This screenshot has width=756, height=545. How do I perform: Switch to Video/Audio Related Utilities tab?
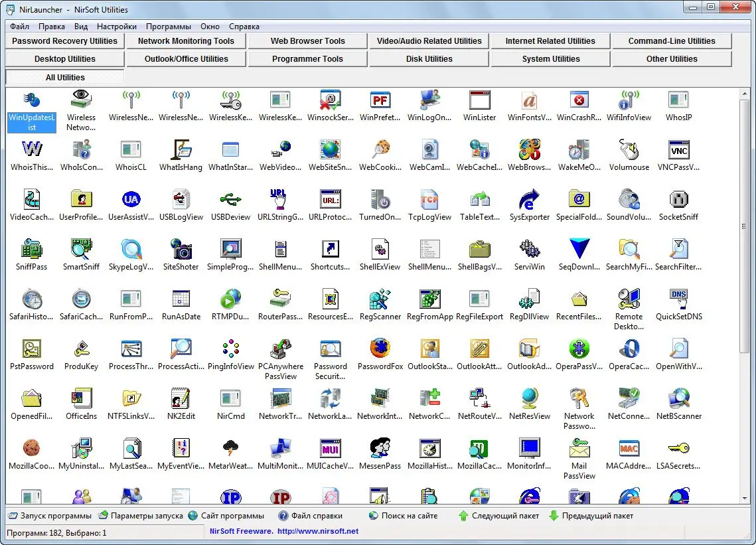(x=429, y=41)
